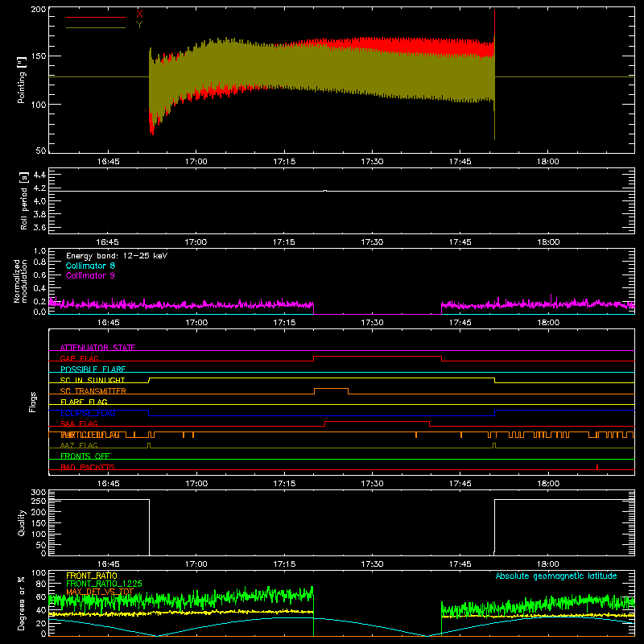Image resolution: width=644 pixels, height=644 pixels.
Task: Click '17:30' under the modulation plot
Action: tap(372, 323)
